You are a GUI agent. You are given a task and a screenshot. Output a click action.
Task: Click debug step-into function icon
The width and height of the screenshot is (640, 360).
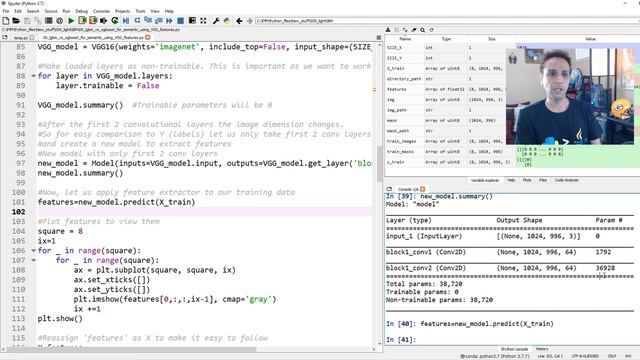[148, 20]
